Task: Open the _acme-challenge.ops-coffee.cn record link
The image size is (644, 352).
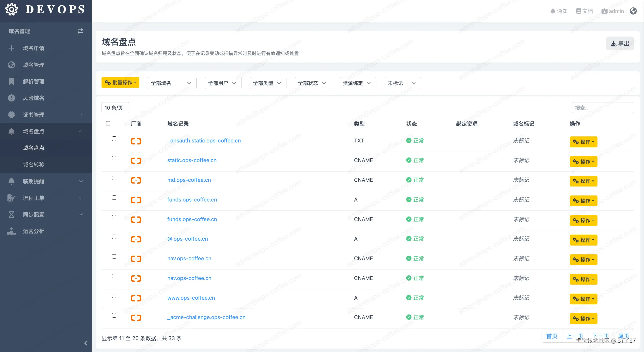Action: pyautogui.click(x=206, y=317)
